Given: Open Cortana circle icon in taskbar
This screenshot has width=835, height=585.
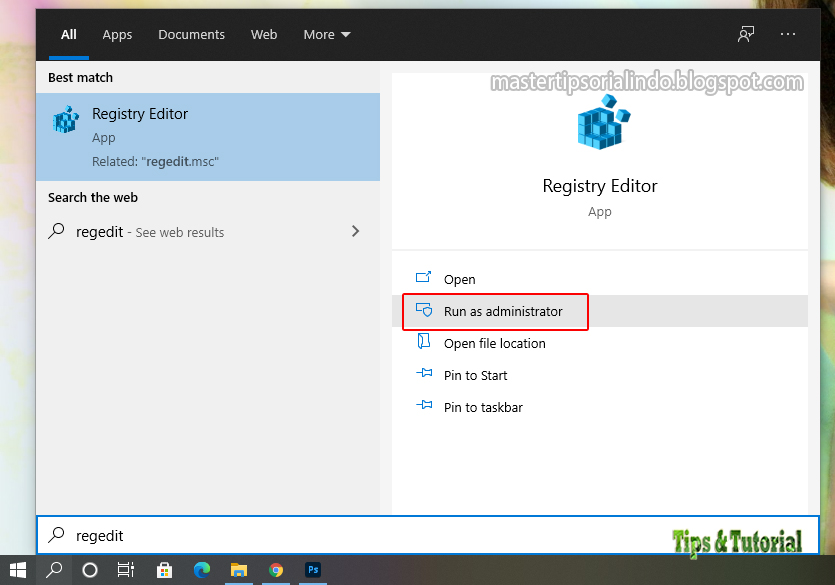Looking at the screenshot, I should (x=90, y=570).
